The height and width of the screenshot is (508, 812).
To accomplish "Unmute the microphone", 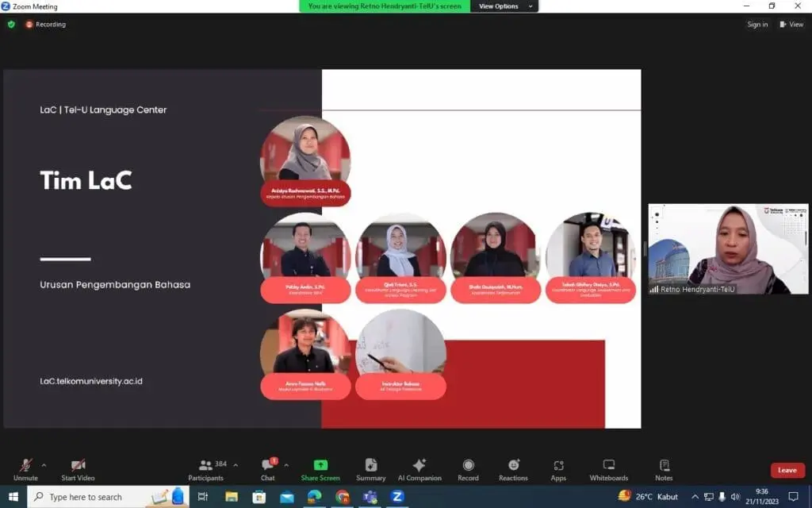I will (x=25, y=469).
